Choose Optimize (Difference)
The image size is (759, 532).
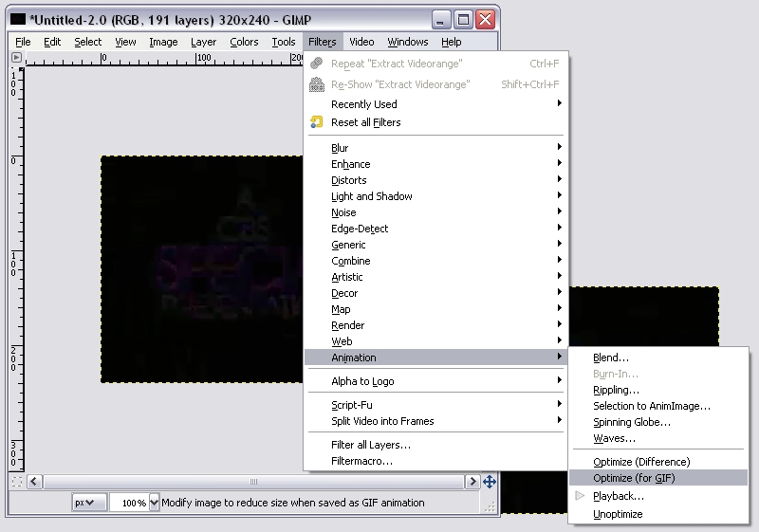658,462
